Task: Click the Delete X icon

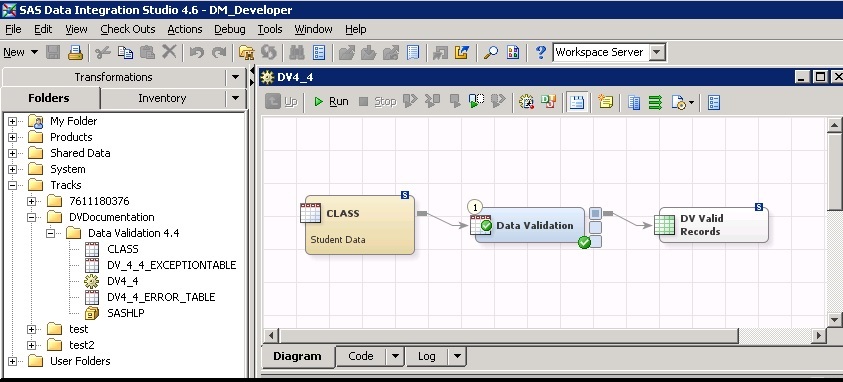Action: (169, 52)
